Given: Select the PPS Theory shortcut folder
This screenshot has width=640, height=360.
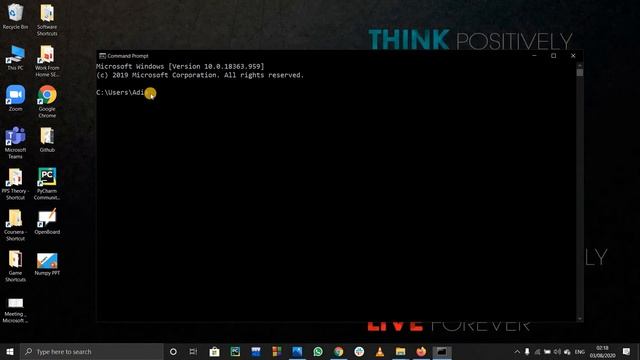Looking at the screenshot, I should click(15, 184).
